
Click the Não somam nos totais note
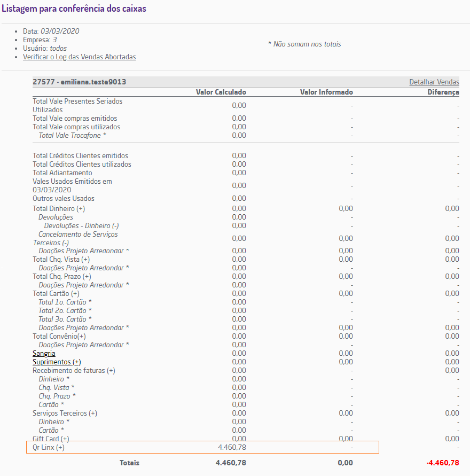[304, 44]
